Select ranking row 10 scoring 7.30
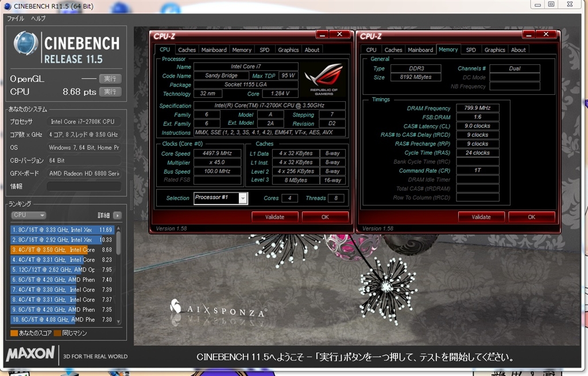The image size is (588, 376). pyautogui.click(x=62, y=320)
